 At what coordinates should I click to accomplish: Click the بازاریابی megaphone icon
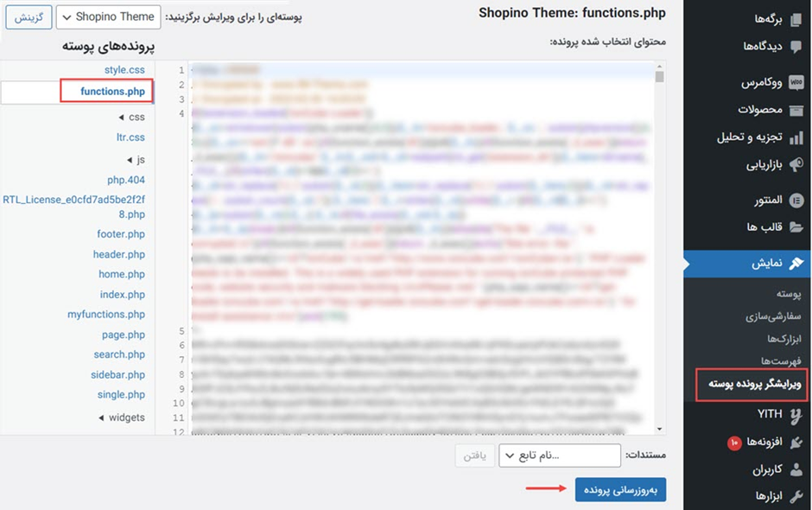[x=796, y=165]
